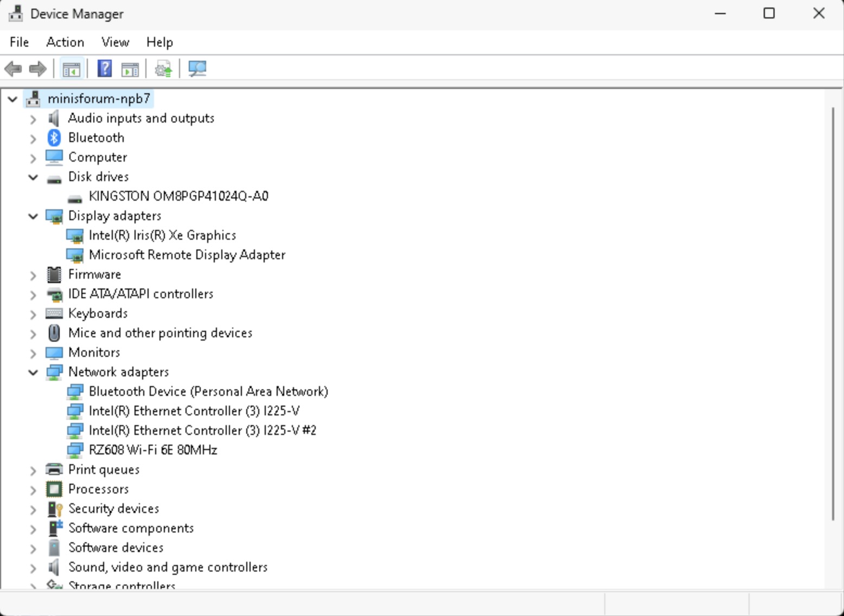
Task: Click the Back arrow in the toolbar
Action: coord(13,69)
